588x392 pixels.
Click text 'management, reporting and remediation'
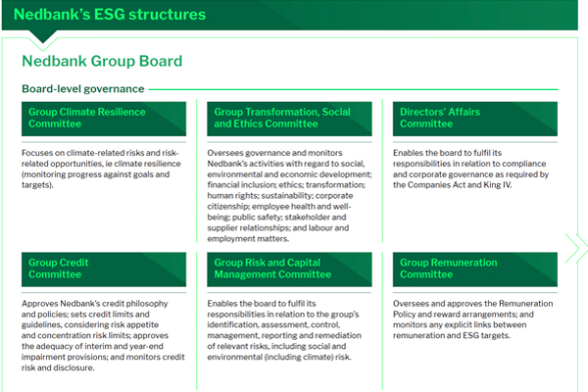(284, 335)
